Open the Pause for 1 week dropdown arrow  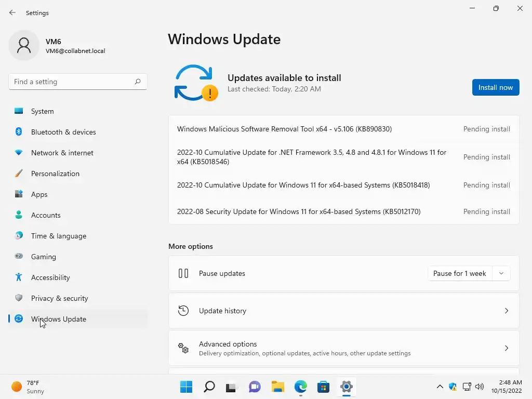click(501, 273)
